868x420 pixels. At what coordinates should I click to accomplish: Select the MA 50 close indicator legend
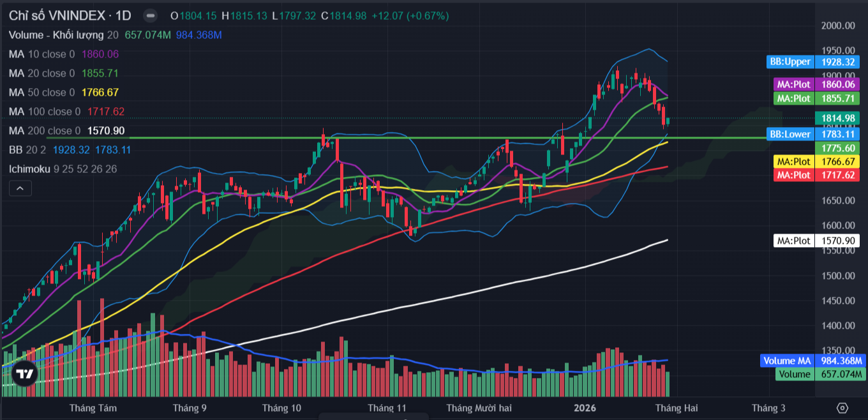41,93
